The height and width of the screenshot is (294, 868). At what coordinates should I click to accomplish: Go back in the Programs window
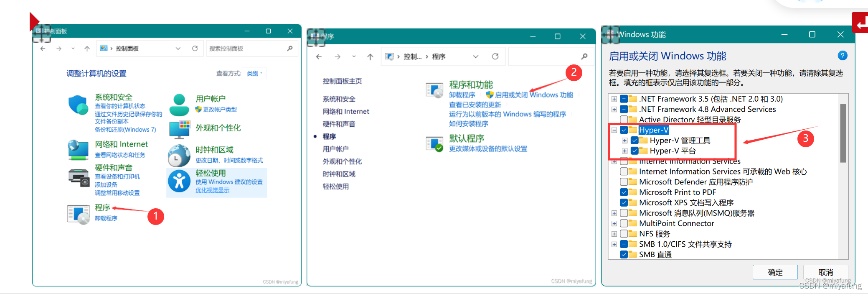(x=319, y=56)
